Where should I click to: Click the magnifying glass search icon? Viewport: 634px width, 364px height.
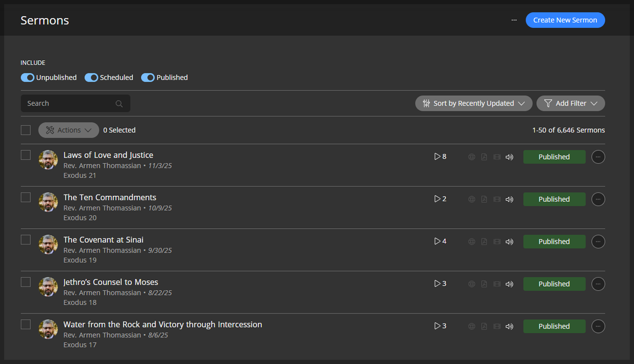pyautogui.click(x=119, y=104)
